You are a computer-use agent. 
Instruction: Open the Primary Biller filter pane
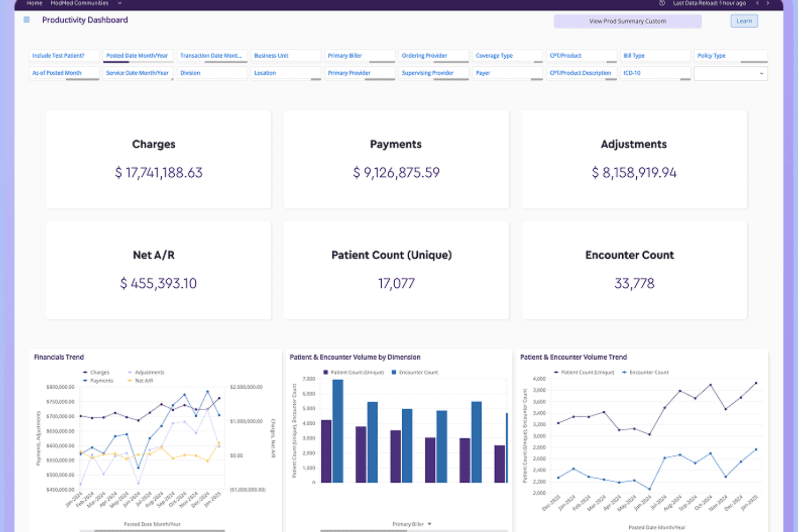pos(360,56)
